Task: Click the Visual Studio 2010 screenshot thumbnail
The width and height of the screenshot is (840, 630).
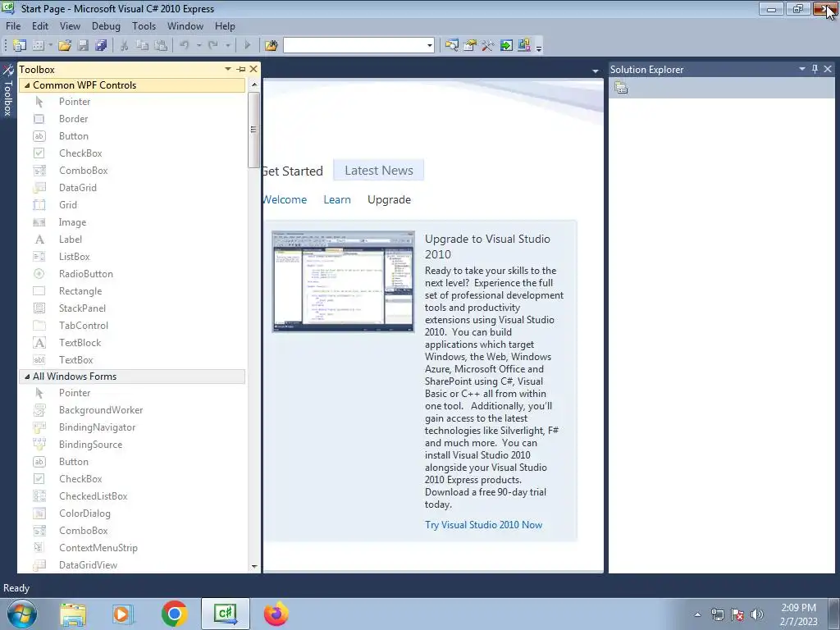Action: [343, 282]
